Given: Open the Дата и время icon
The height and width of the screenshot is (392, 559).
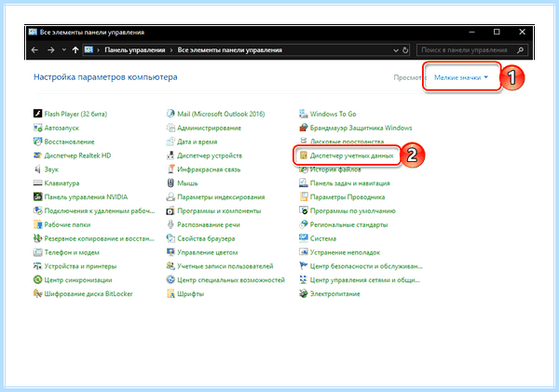Looking at the screenshot, I should point(170,142).
